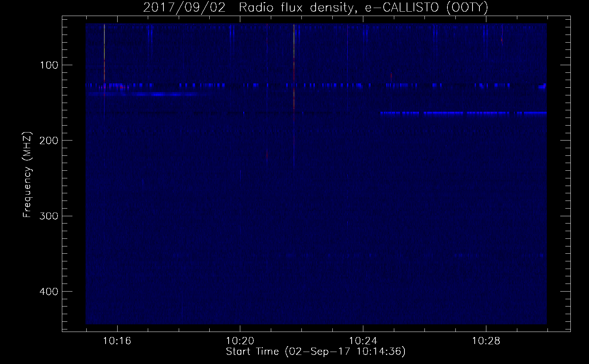Select the 'Frequency (MHZ)' axis label

coord(27,175)
